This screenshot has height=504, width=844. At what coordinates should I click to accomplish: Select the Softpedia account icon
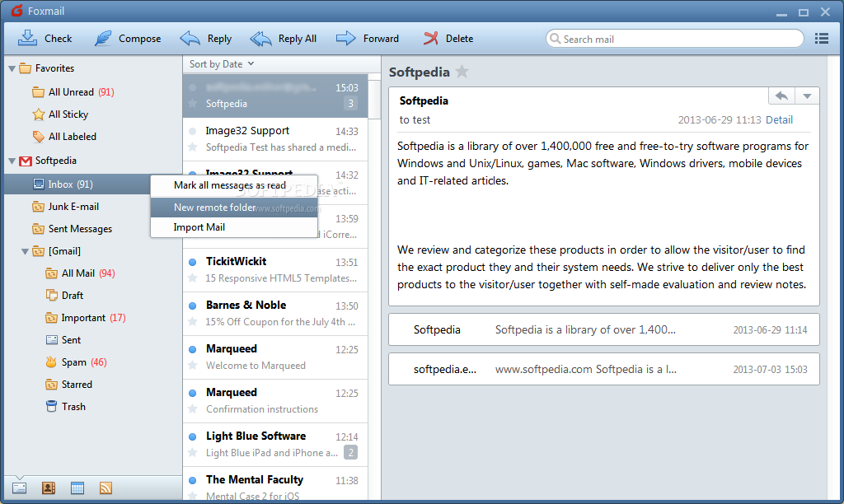tap(26, 161)
